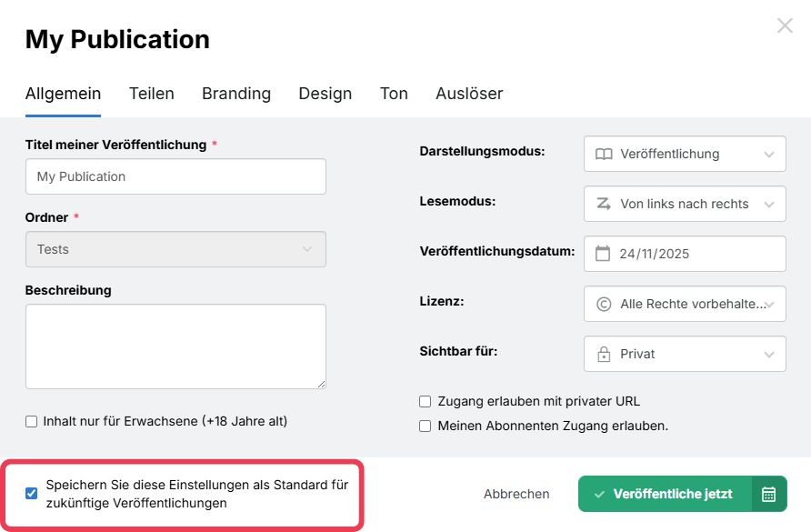The height and width of the screenshot is (532, 811).
Task: Click the reading direction icon in Lesemodus
Action: pos(604,204)
